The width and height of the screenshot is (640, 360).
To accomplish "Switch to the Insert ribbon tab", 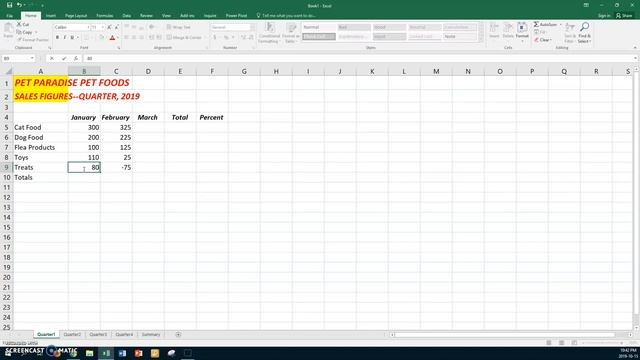I will [51, 16].
